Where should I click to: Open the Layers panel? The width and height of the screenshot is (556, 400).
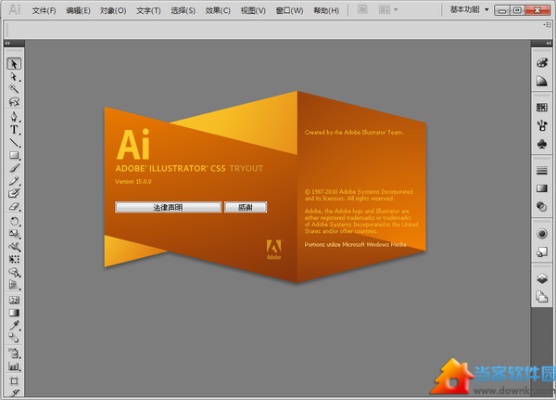[x=542, y=279]
